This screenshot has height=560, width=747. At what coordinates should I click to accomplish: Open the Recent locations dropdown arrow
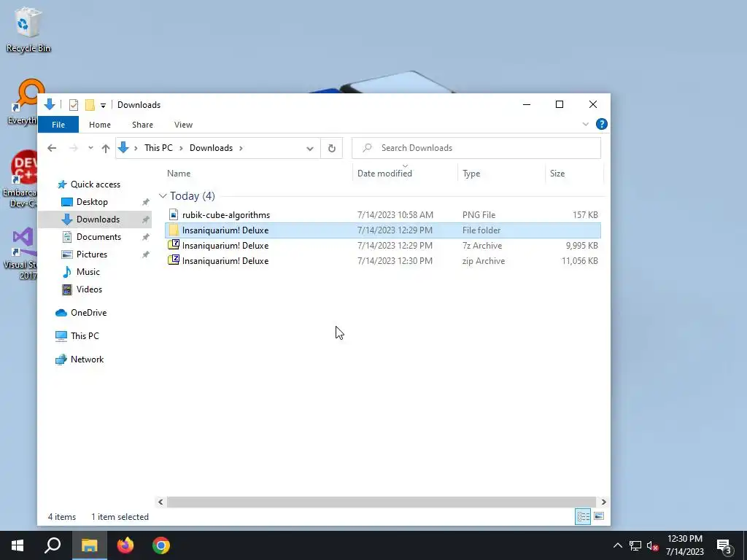tap(90, 148)
